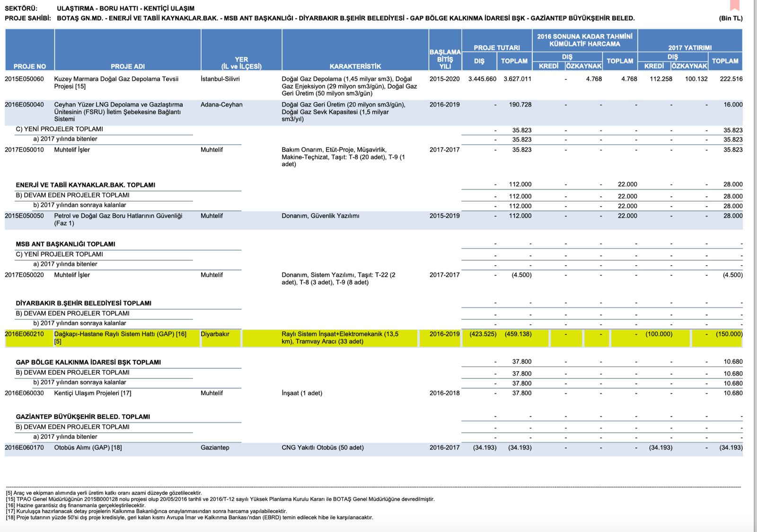Click the ENERJİ VE TABİİ KAYNAKLAR.BAK. TOPLAMI heading
The height and width of the screenshot is (532, 757).
(86, 185)
